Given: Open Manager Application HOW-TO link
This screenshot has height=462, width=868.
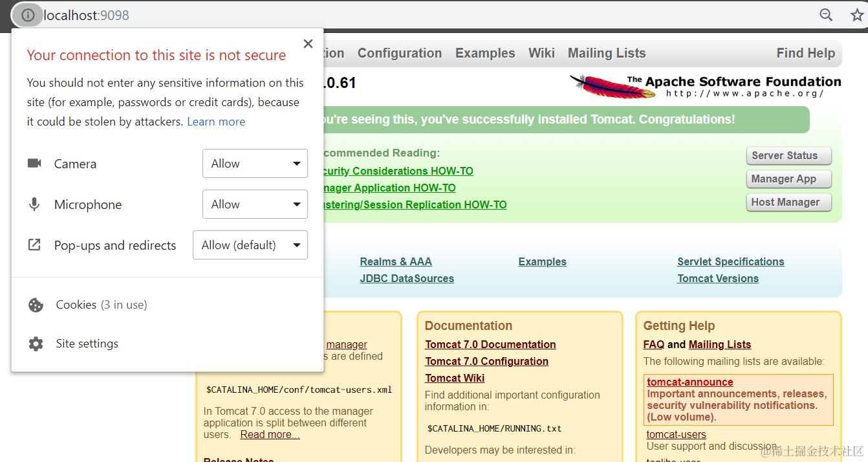Looking at the screenshot, I should (x=390, y=188).
